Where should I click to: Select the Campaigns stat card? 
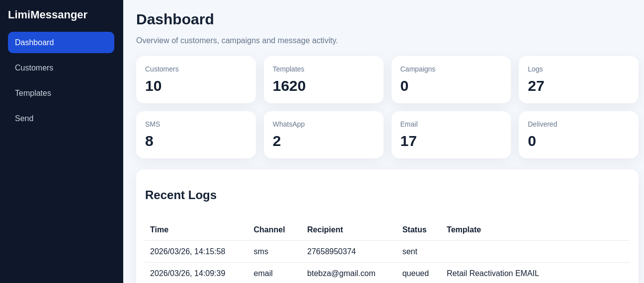point(451,79)
